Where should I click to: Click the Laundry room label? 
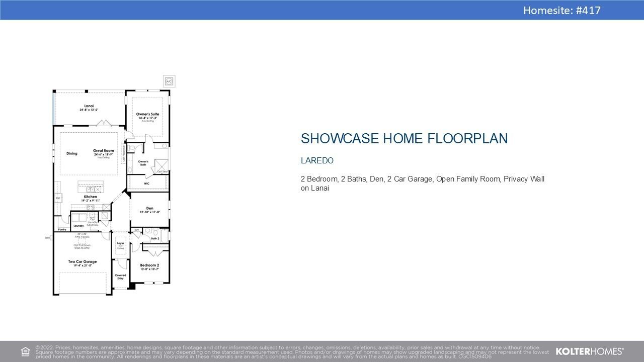(78, 226)
